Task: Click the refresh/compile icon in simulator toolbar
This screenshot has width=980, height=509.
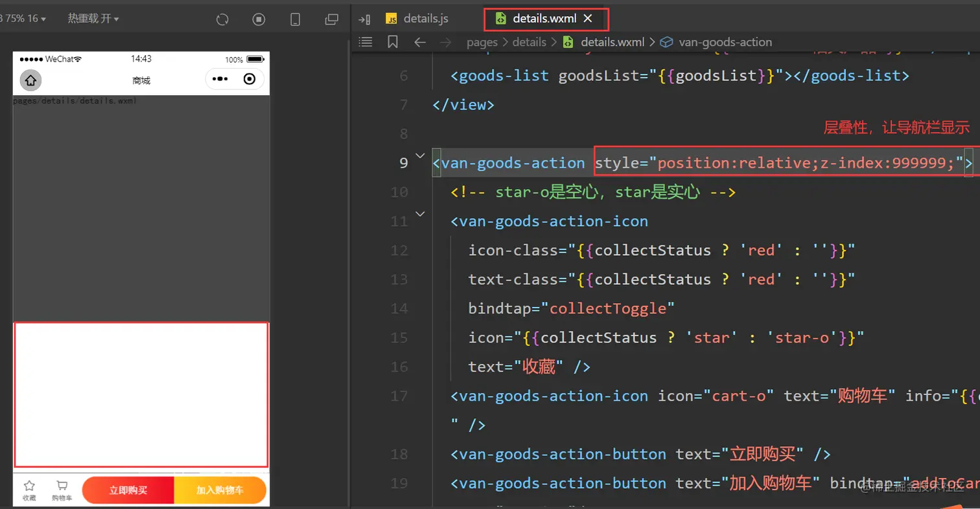Action: 222,19
